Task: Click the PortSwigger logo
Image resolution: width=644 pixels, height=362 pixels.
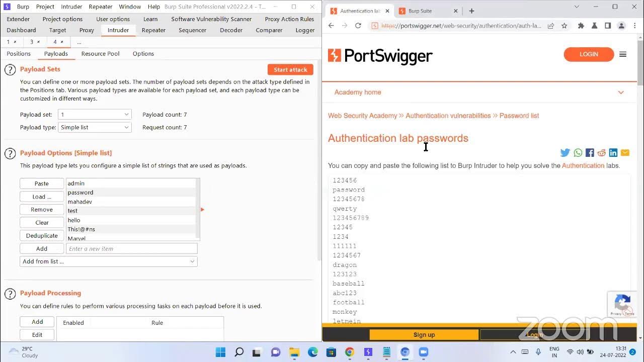Action: click(380, 56)
